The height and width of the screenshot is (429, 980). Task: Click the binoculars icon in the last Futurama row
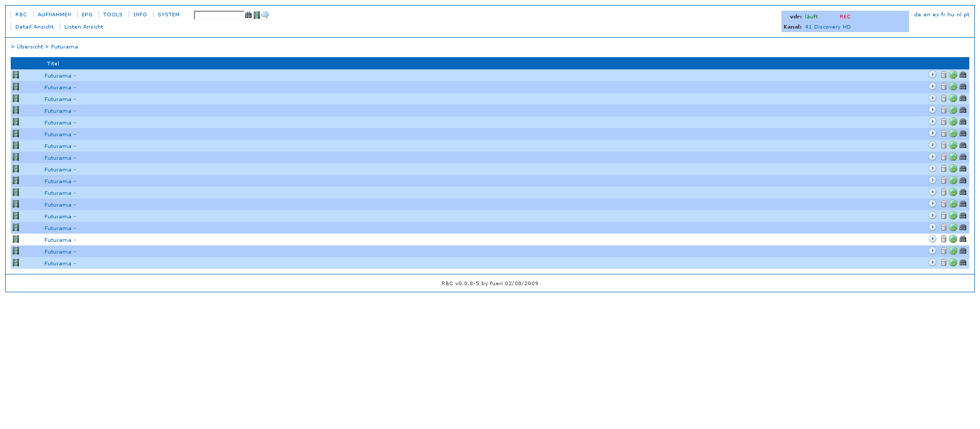963,262
